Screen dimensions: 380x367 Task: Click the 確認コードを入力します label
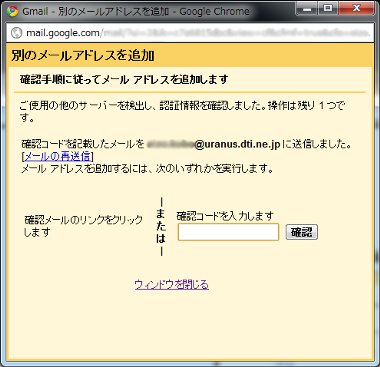pyautogui.click(x=225, y=216)
